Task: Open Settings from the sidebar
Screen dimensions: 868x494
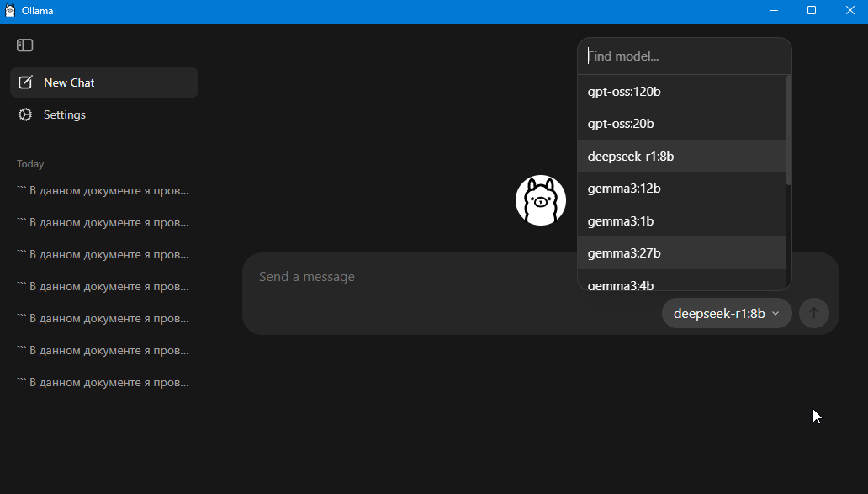Action: tap(65, 114)
